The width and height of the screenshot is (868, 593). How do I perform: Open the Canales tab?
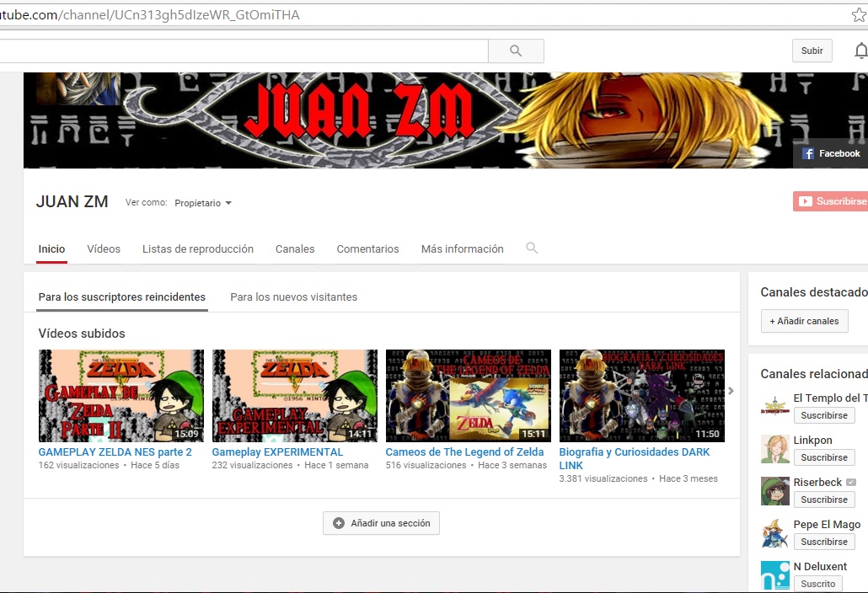(295, 249)
